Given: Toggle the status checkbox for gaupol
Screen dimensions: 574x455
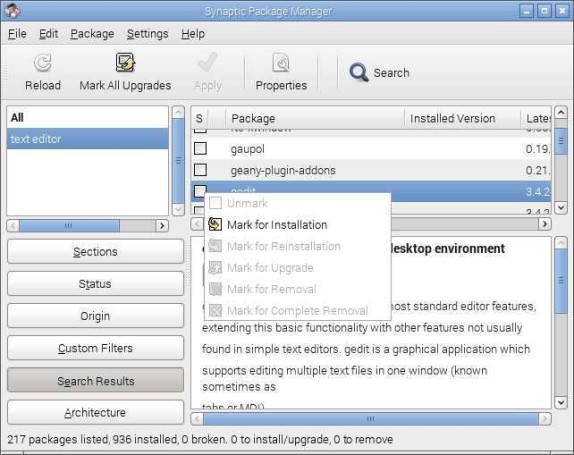Looking at the screenshot, I should [x=200, y=149].
